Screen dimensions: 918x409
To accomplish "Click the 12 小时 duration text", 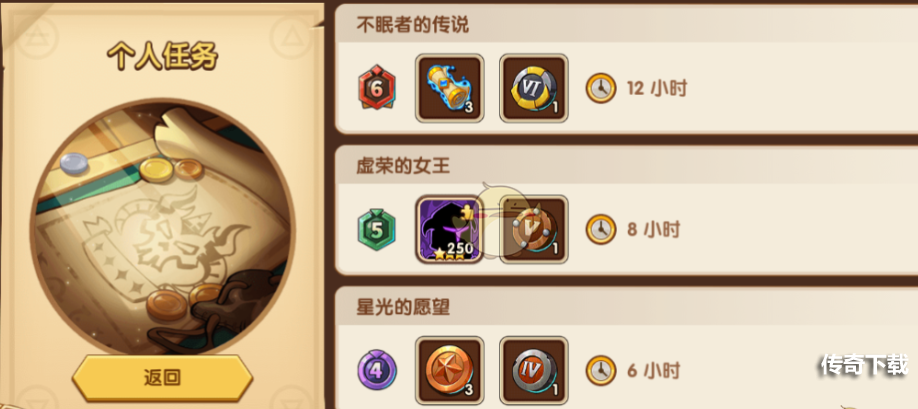I will coord(657,88).
